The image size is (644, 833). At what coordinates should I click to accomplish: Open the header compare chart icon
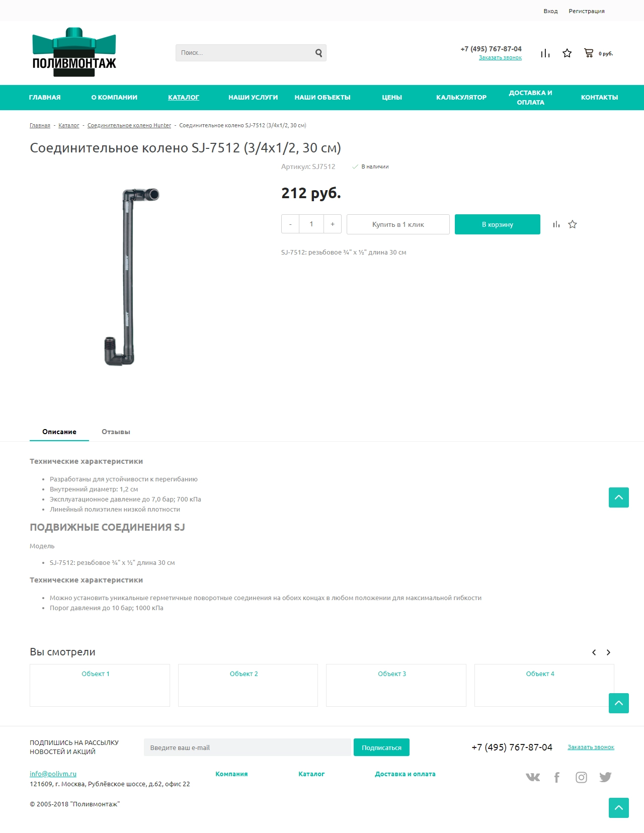click(x=545, y=53)
